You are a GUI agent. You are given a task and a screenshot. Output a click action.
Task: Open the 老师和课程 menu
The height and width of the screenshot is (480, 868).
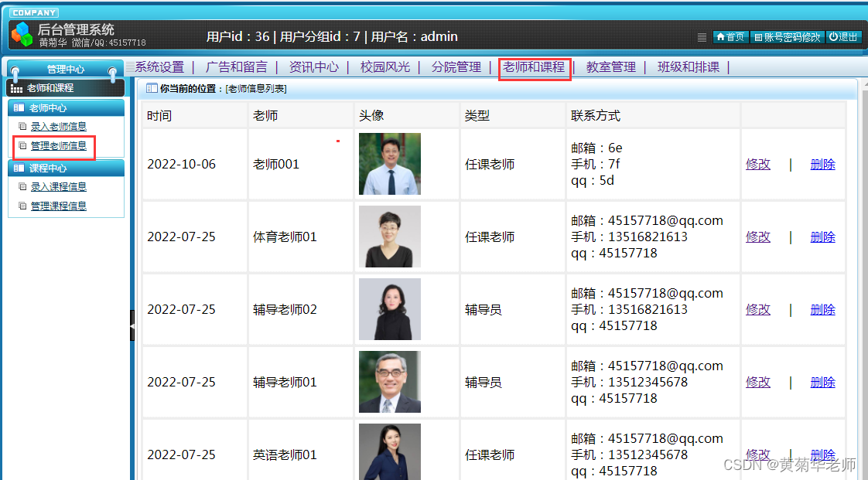pyautogui.click(x=535, y=67)
